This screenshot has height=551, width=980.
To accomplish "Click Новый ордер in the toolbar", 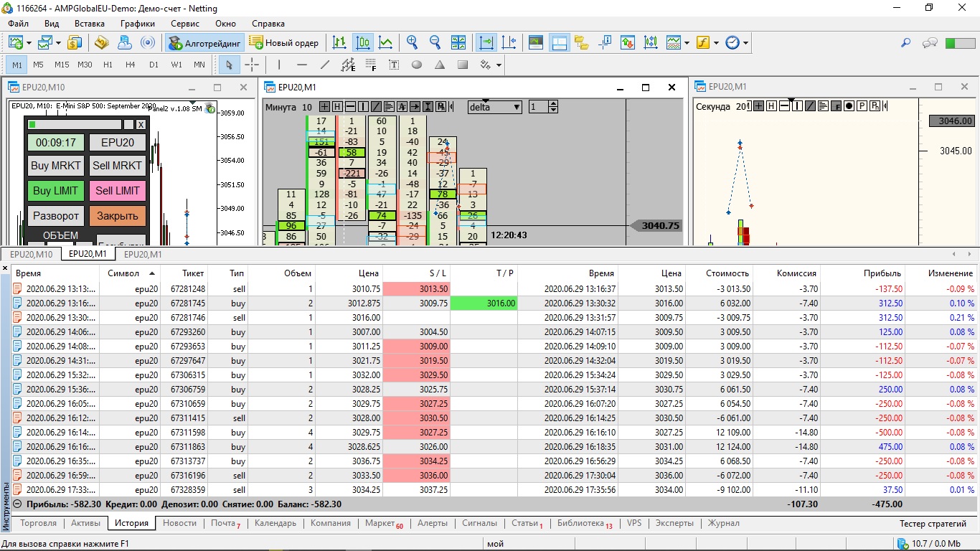I will pos(283,43).
